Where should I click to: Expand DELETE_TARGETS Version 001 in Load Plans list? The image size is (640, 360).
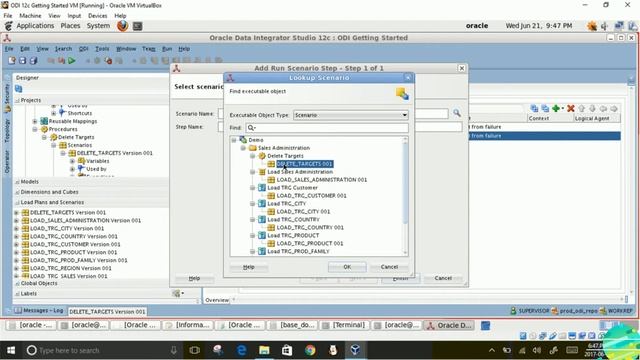pyautogui.click(x=16, y=213)
